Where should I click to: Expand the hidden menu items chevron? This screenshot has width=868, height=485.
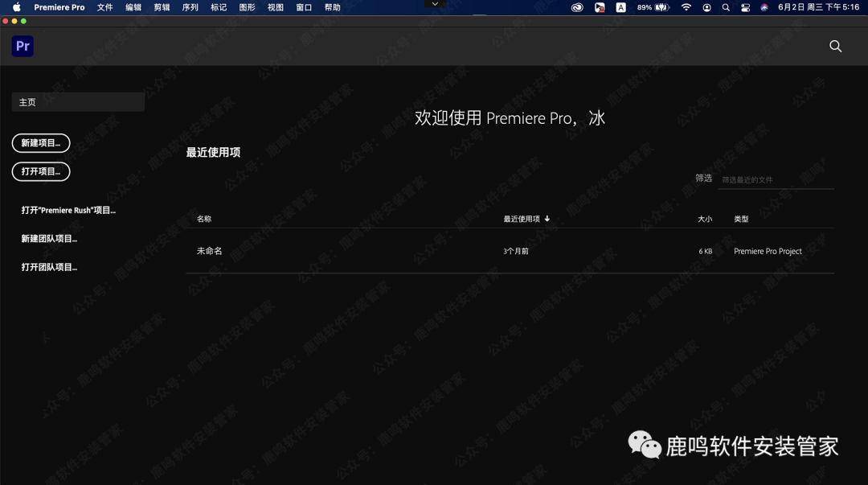(434, 4)
